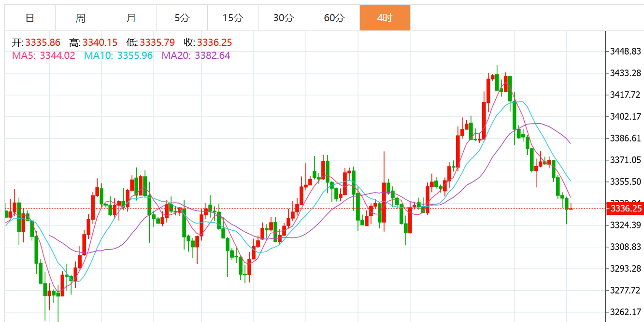
Task: Click the 3448.83 price axis label
Action: pyautogui.click(x=626, y=51)
